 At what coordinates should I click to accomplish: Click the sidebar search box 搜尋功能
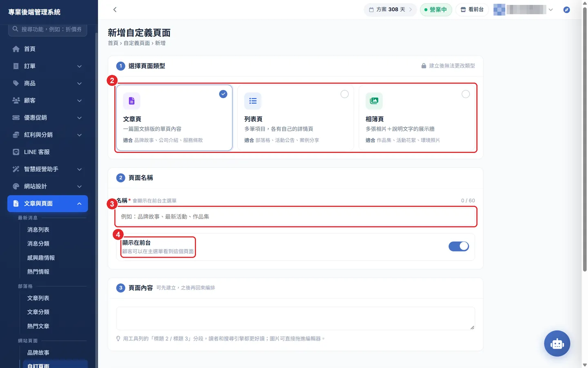pos(47,29)
